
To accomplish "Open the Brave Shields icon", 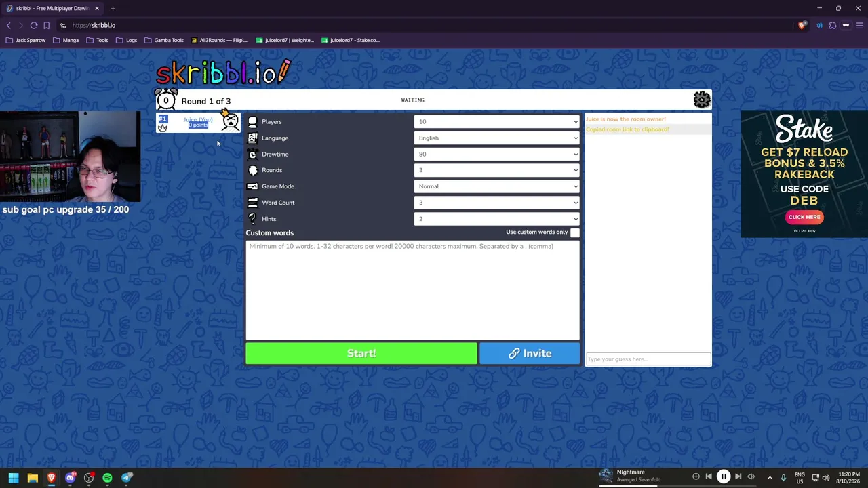I will click(802, 26).
